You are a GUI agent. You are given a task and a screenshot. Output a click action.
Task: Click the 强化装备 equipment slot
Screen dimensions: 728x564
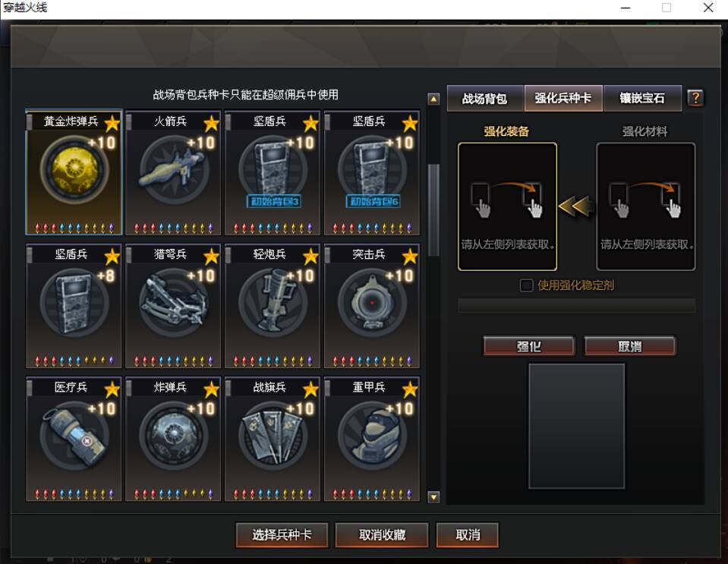click(x=507, y=206)
